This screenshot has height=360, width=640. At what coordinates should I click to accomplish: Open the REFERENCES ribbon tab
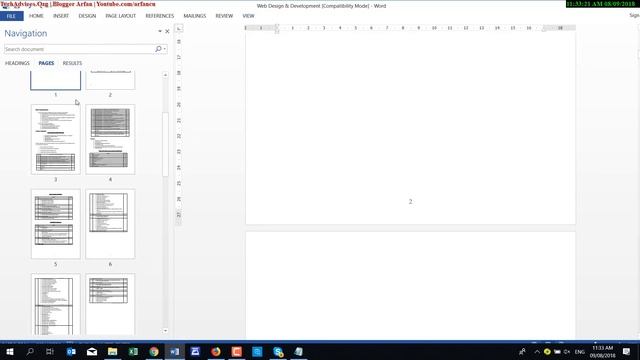pos(160,16)
